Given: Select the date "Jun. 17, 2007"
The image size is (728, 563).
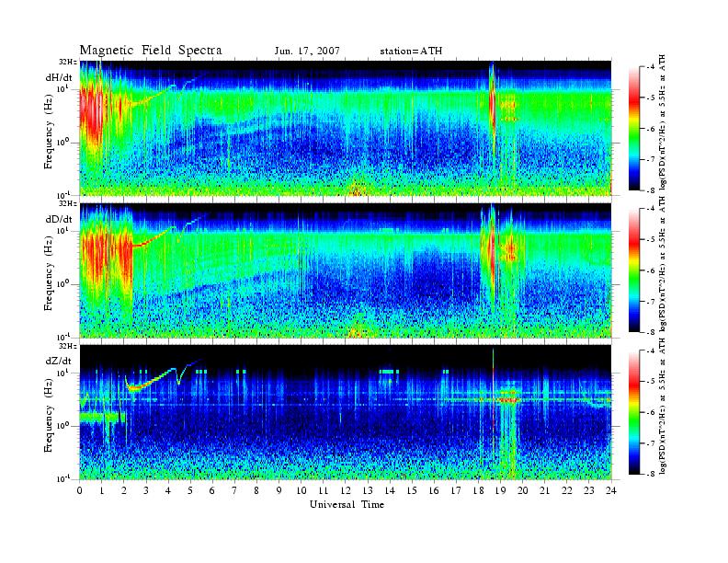Looking at the screenshot, I should [x=307, y=52].
